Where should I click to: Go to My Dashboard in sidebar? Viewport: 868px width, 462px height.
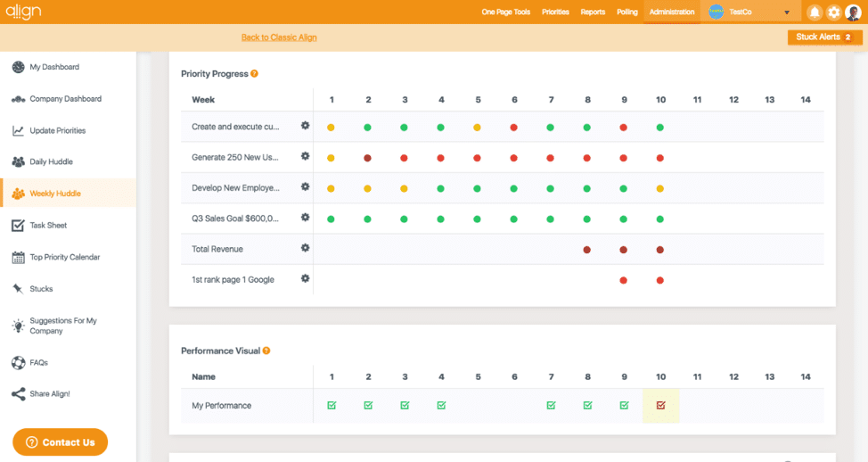point(54,67)
